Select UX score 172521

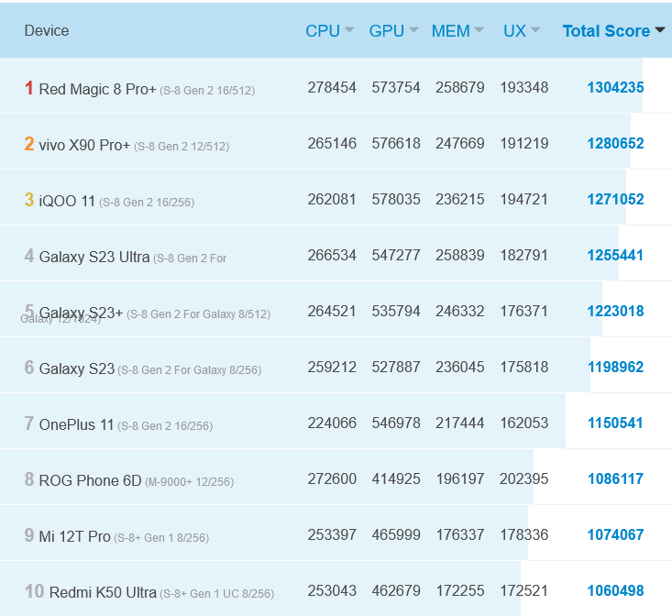click(523, 590)
